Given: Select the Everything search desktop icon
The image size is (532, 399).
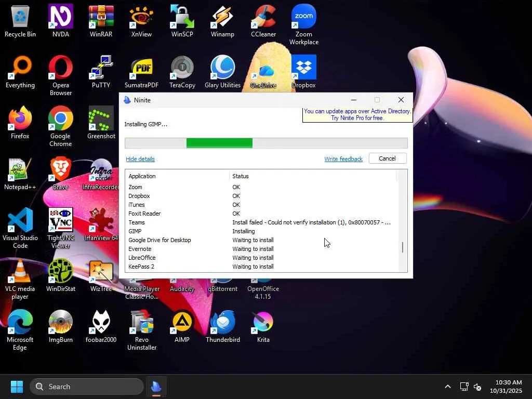Looking at the screenshot, I should tap(20, 72).
